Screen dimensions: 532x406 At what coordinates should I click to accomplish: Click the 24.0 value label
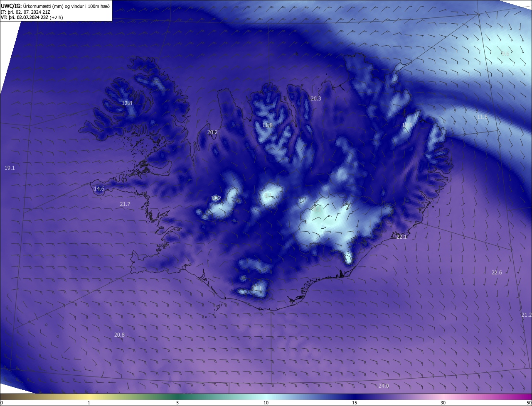click(384, 386)
